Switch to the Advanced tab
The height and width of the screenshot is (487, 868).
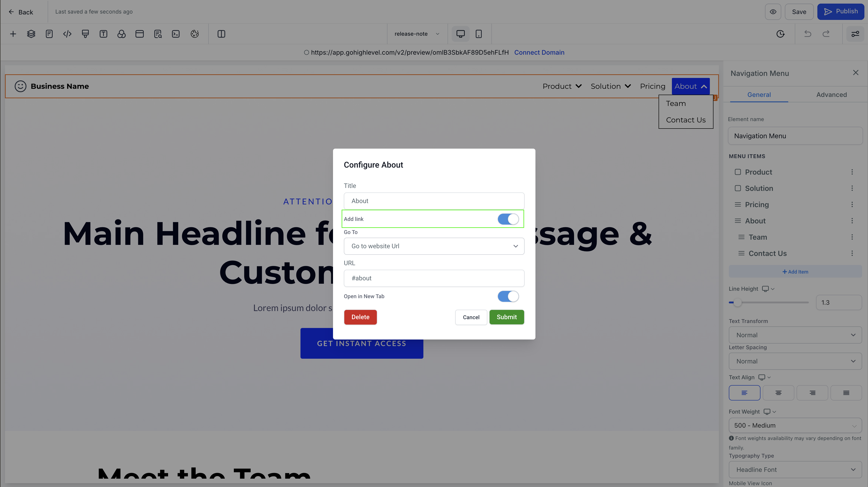click(831, 95)
